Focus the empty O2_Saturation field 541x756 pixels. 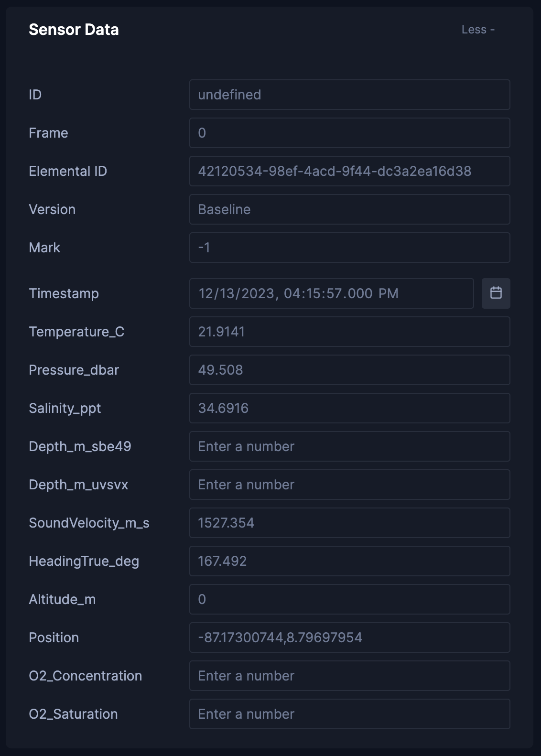tap(349, 714)
